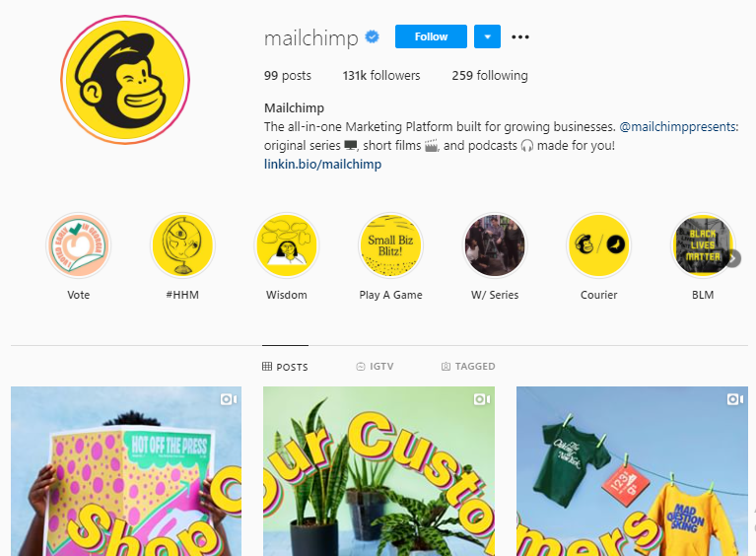
Task: Select the POSTS tab
Action: pos(285,367)
